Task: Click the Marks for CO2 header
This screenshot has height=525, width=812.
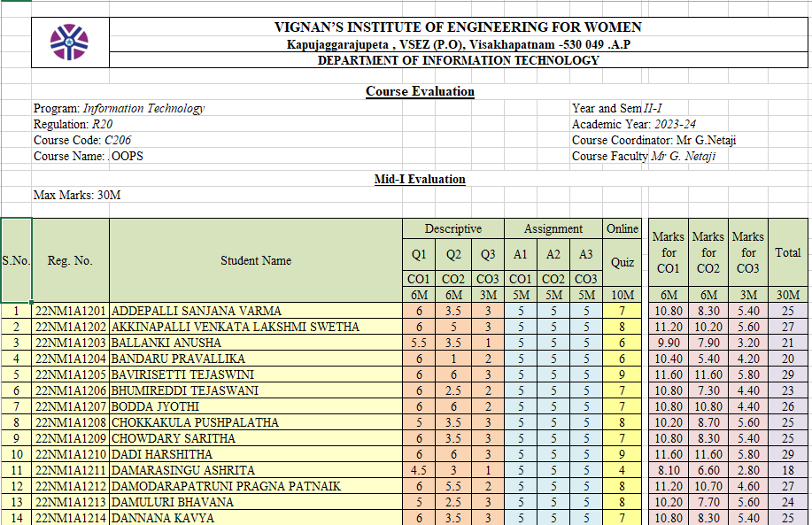Action: [708, 252]
